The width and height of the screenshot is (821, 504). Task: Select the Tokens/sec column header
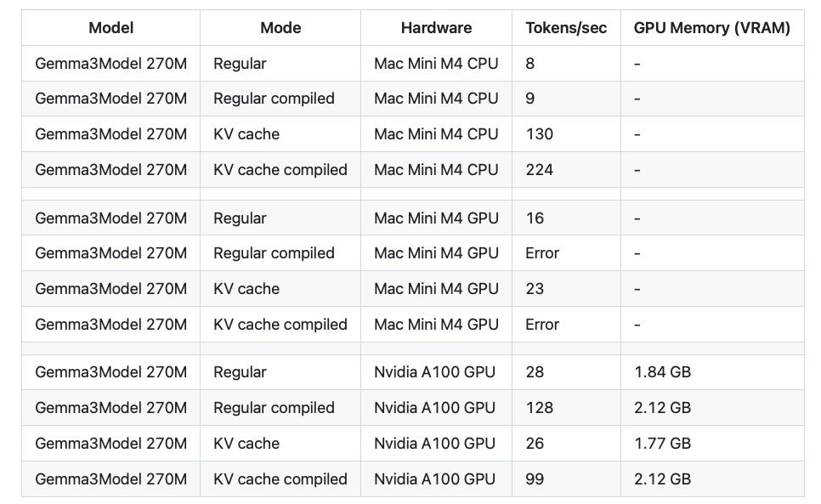tap(566, 28)
